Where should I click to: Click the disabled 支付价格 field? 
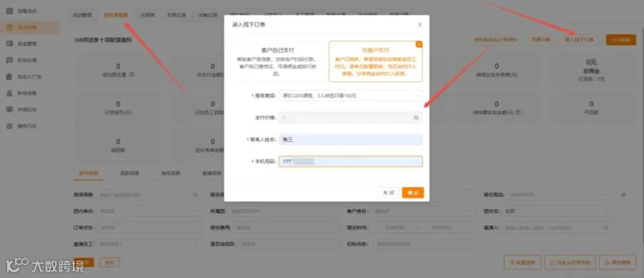[x=351, y=118]
